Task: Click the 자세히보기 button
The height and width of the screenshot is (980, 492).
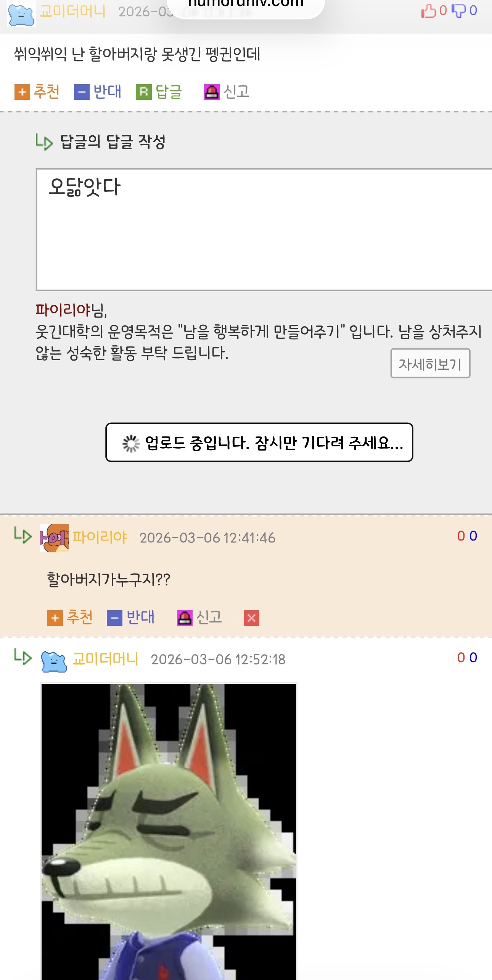Action: (430, 363)
